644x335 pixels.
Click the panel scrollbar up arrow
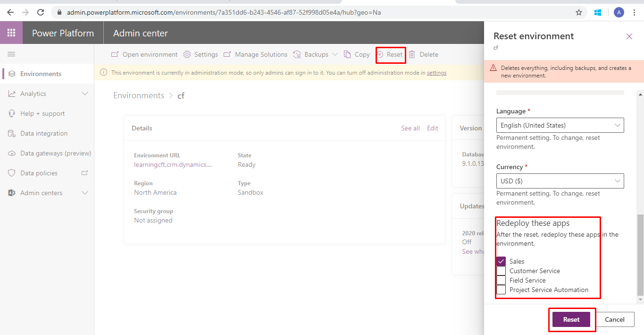point(640,94)
